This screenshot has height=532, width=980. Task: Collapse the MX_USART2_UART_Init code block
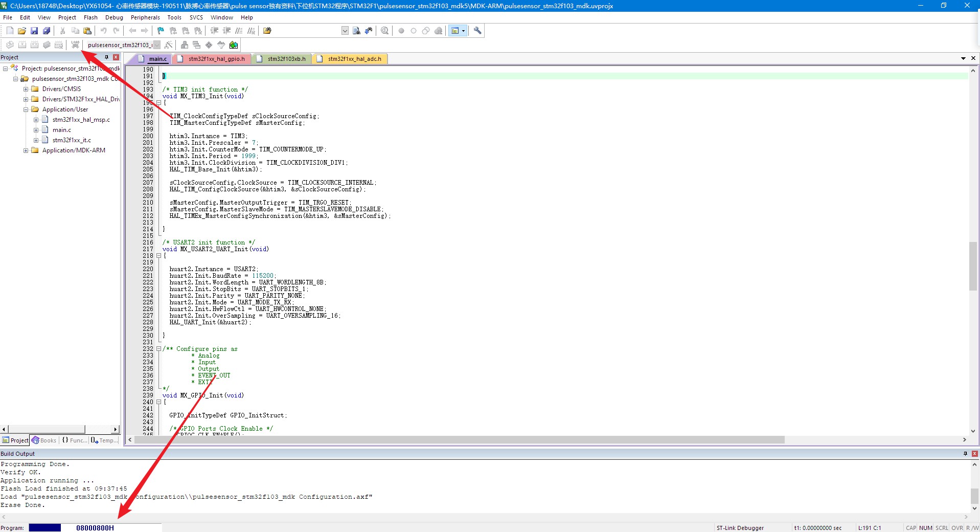158,256
